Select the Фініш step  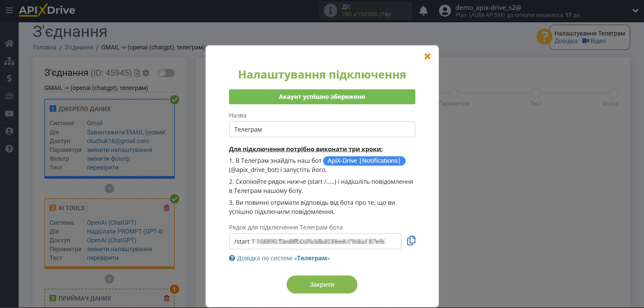[614, 93]
